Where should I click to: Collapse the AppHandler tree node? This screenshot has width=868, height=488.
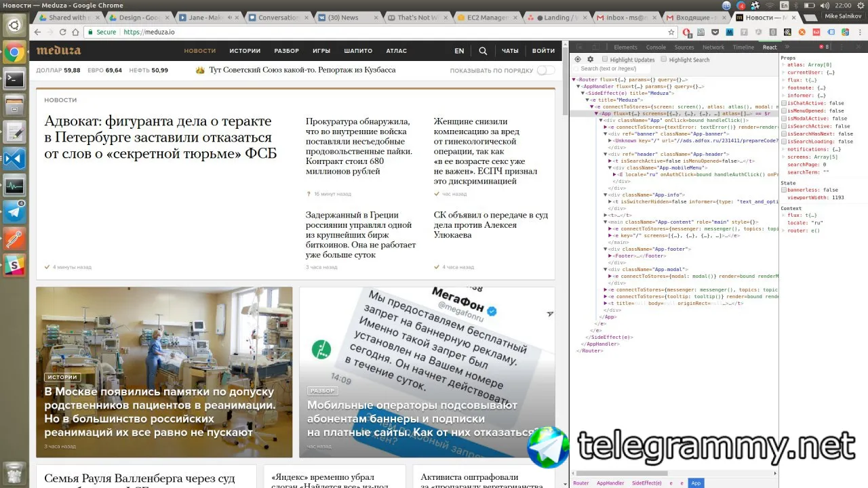578,87
